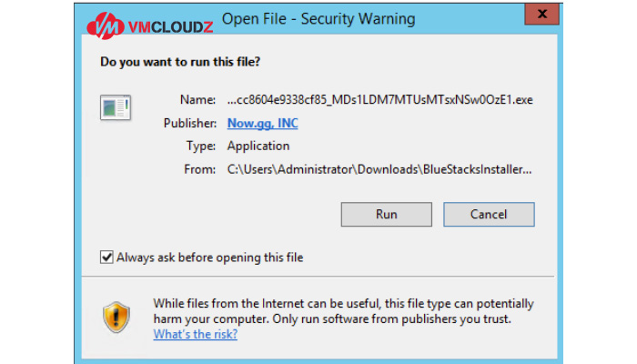
Task: Click the yellow warning shield icon
Action: pyautogui.click(x=116, y=318)
